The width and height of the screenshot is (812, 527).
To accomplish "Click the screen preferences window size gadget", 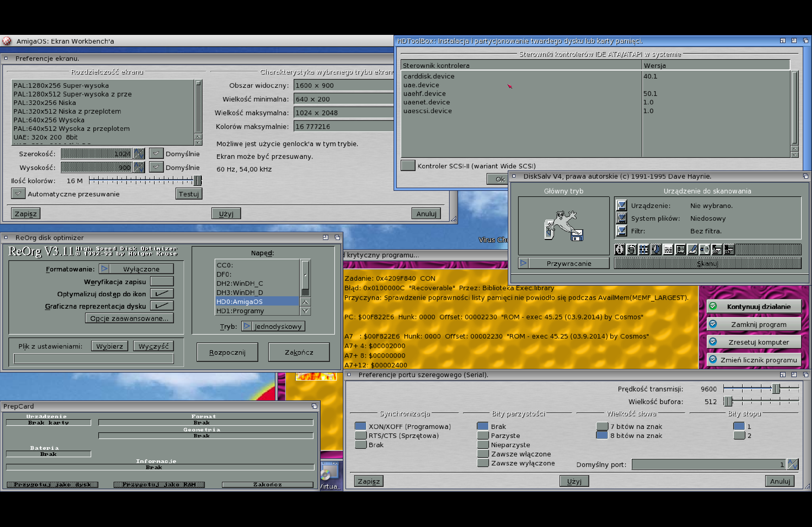I will [x=454, y=219].
